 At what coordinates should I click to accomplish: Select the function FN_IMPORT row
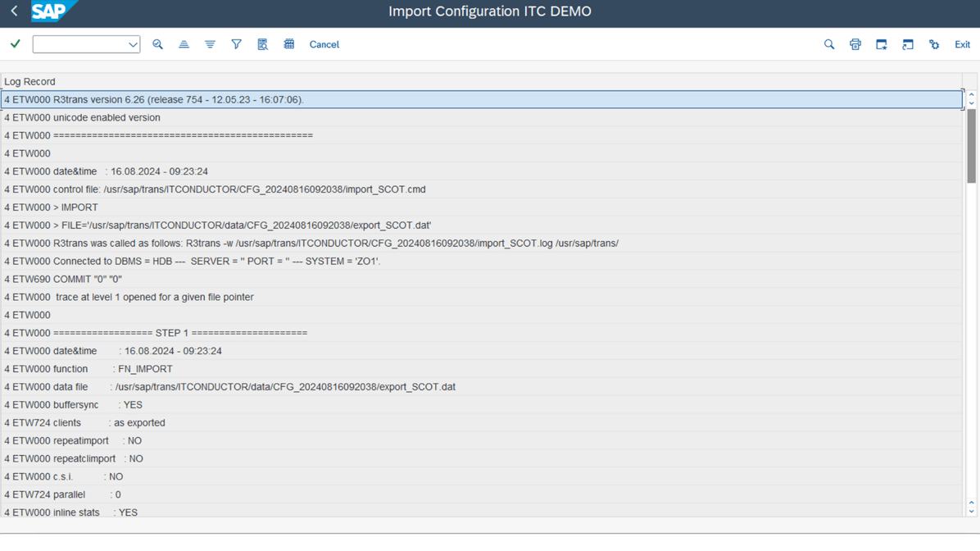click(481, 369)
